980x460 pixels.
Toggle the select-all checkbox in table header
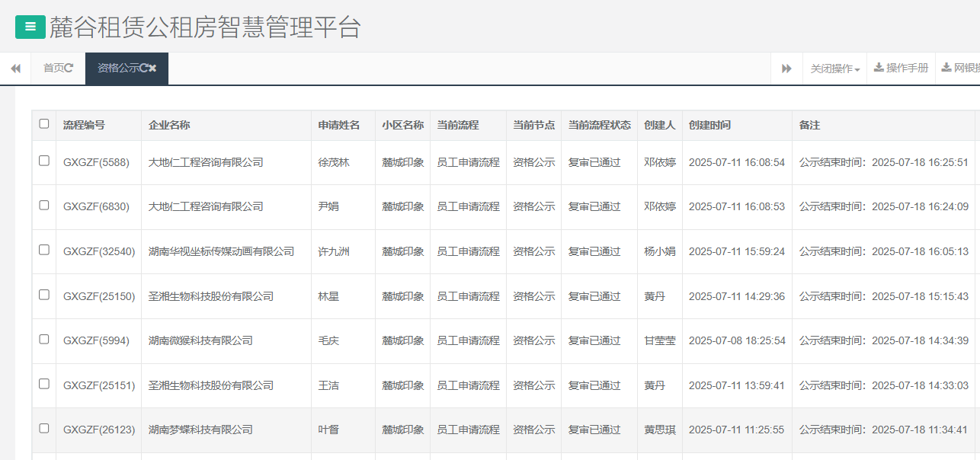44,124
